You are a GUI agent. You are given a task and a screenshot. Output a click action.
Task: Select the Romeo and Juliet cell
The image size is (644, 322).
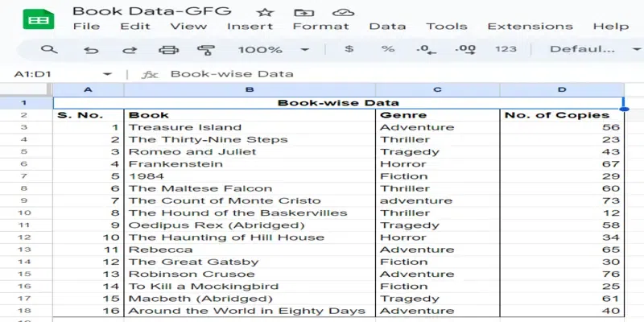(250, 151)
